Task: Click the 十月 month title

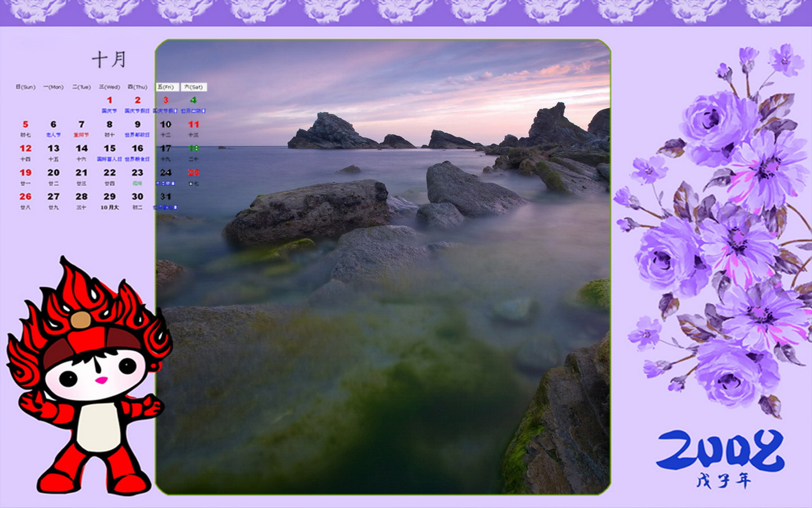Action: [109, 59]
